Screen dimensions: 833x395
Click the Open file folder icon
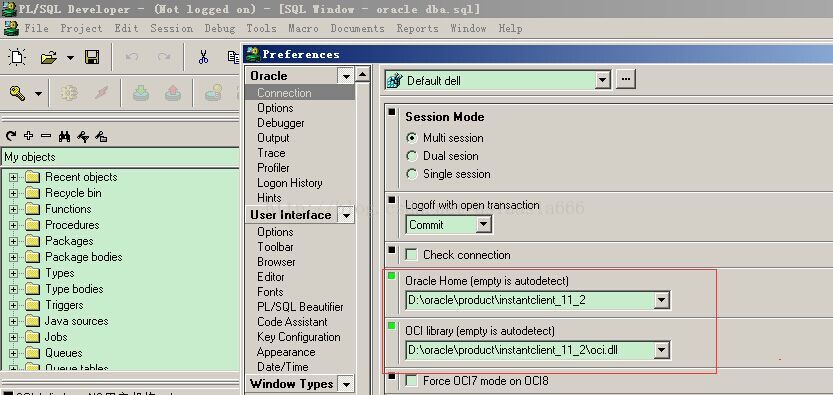click(x=49, y=57)
